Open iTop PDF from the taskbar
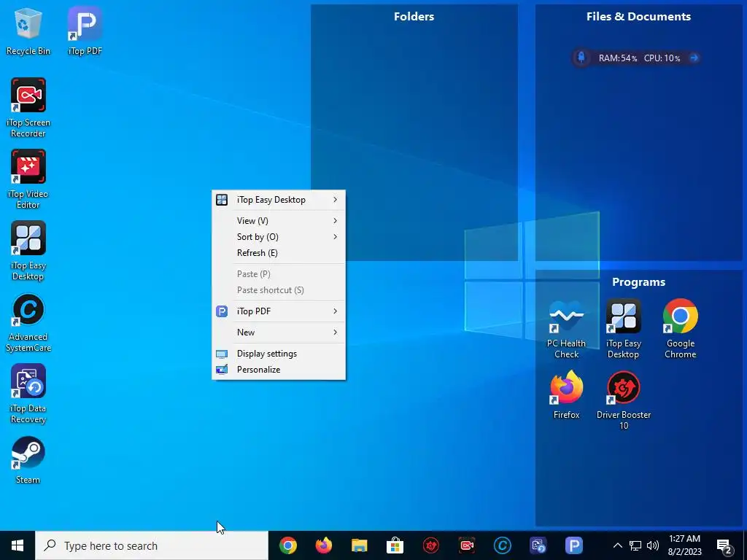 point(574,545)
